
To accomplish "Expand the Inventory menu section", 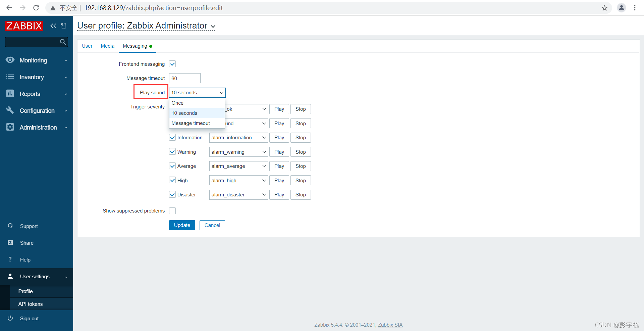I will click(x=37, y=77).
